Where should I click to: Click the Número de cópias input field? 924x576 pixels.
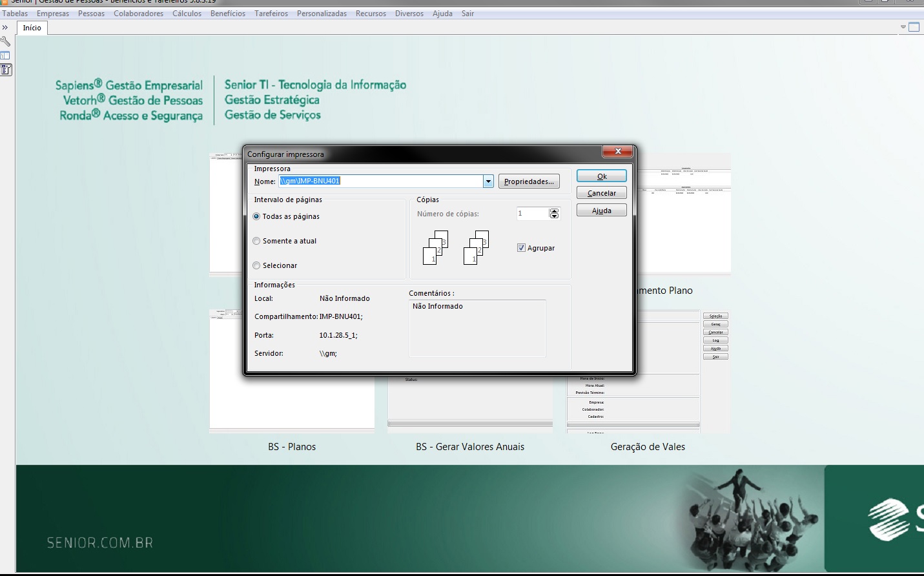pos(532,214)
